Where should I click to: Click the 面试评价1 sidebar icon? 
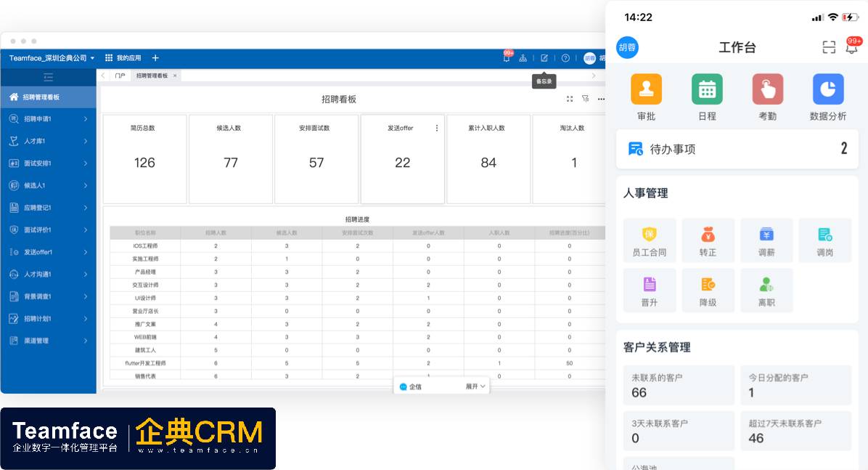click(14, 230)
